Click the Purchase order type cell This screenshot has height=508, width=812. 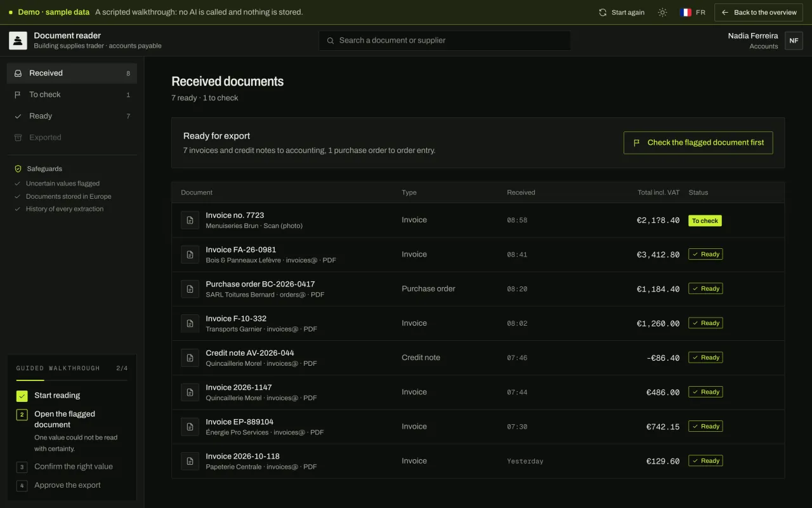428,289
